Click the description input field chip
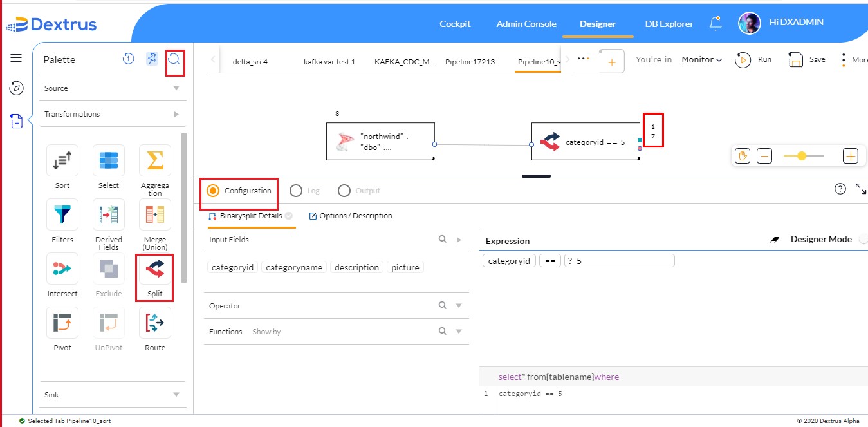 (x=357, y=267)
